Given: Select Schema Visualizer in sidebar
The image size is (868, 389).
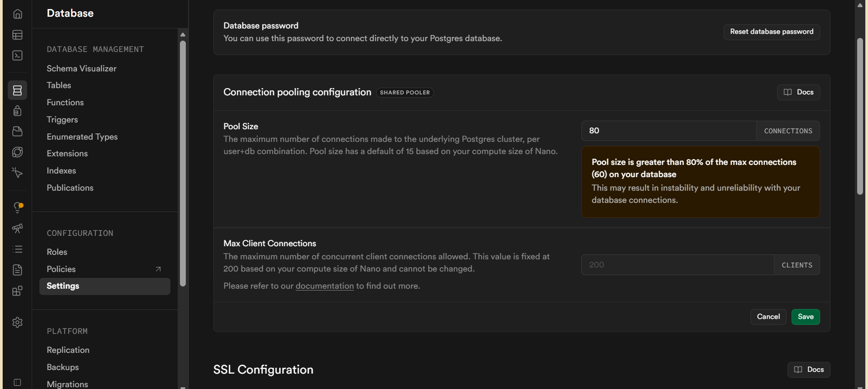Looking at the screenshot, I should pyautogui.click(x=81, y=69).
